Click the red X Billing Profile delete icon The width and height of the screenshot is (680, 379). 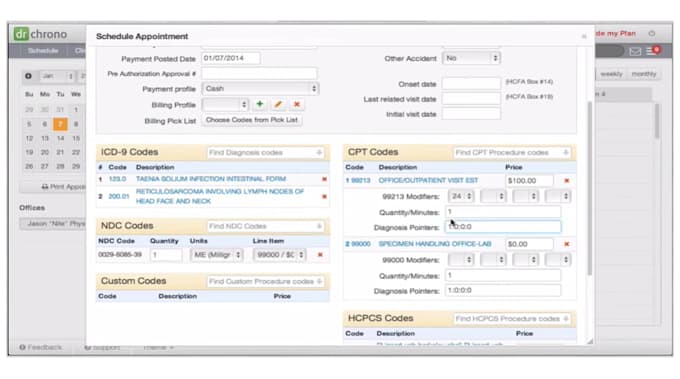(x=297, y=104)
